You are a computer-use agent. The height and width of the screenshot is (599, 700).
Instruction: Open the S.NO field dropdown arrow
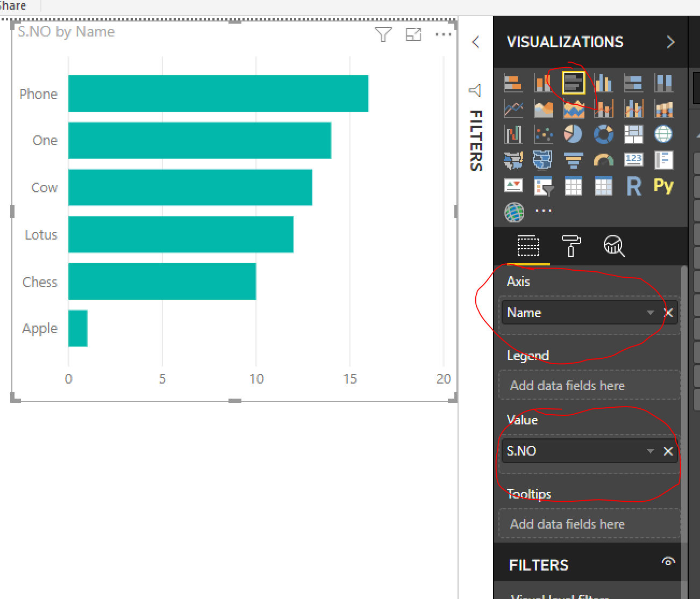[650, 451]
